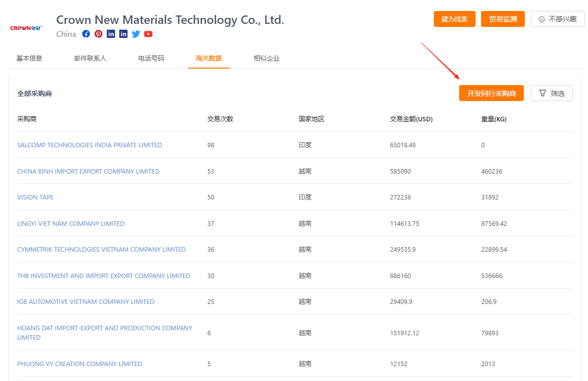This screenshot has width=588, height=381.
Task: Open the company's Facebook page icon
Action: 86,34
